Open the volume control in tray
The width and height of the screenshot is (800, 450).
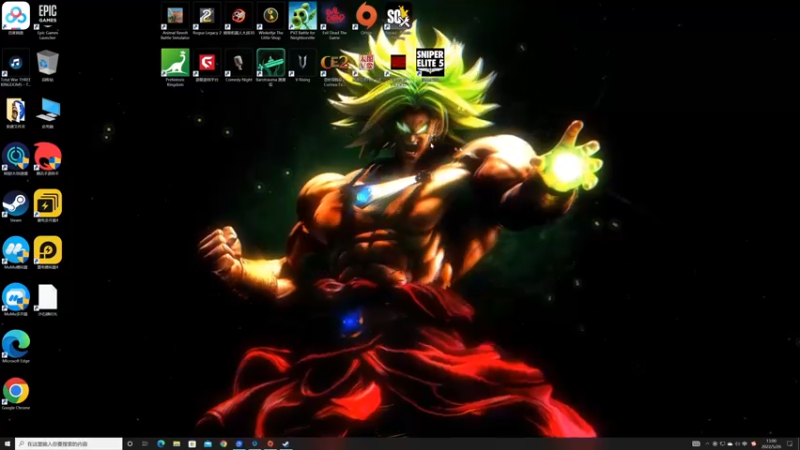point(737,444)
